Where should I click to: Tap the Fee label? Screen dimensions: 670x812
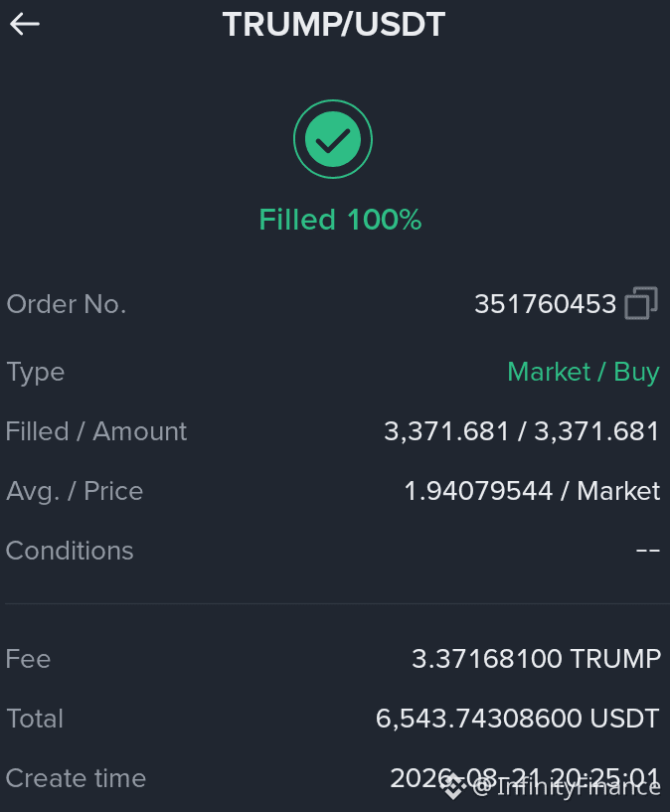28,659
